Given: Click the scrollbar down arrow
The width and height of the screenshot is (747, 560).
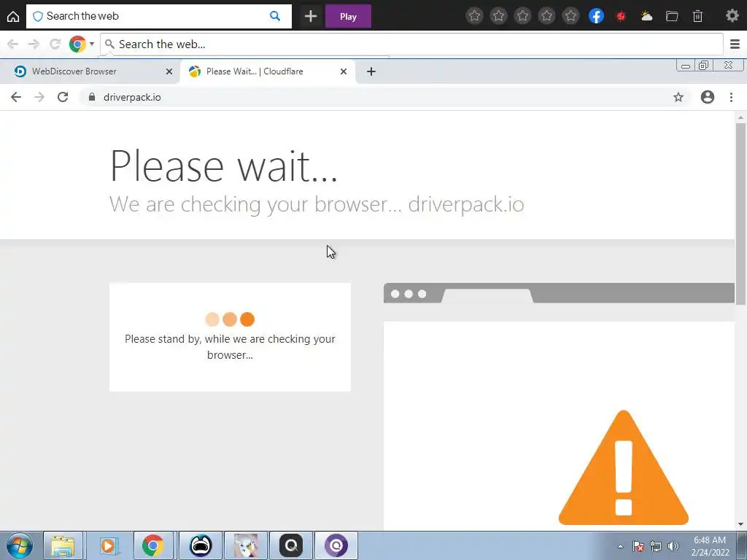Looking at the screenshot, I should 740,525.
